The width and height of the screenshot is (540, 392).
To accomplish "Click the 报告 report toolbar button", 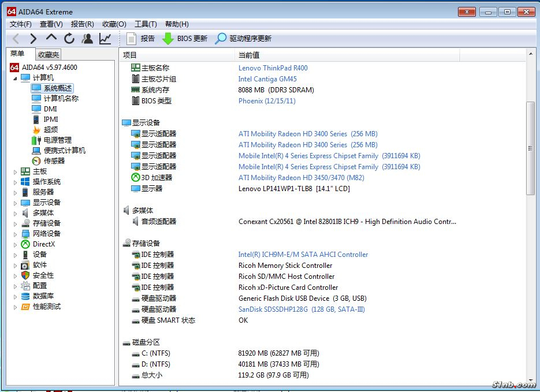I will [140, 39].
